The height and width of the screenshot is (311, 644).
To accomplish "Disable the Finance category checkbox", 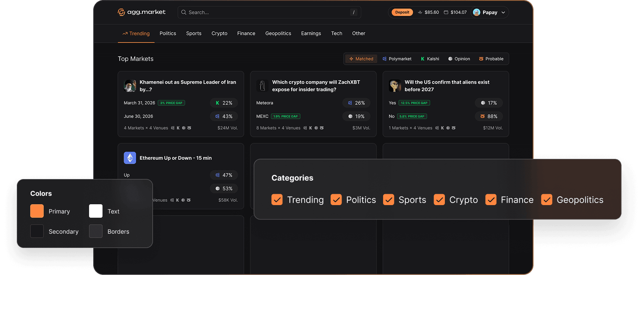I will click(x=491, y=200).
